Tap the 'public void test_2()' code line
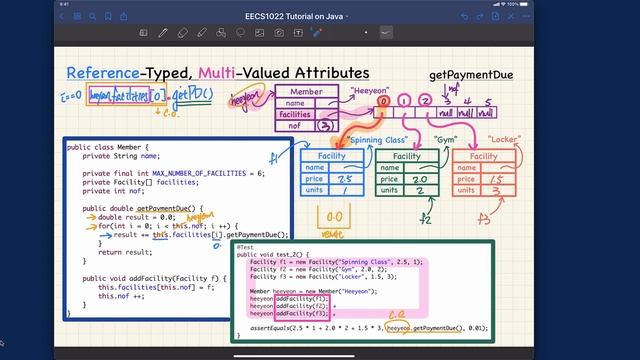Image resolution: width=640 pixels, height=360 pixels. tap(273, 254)
